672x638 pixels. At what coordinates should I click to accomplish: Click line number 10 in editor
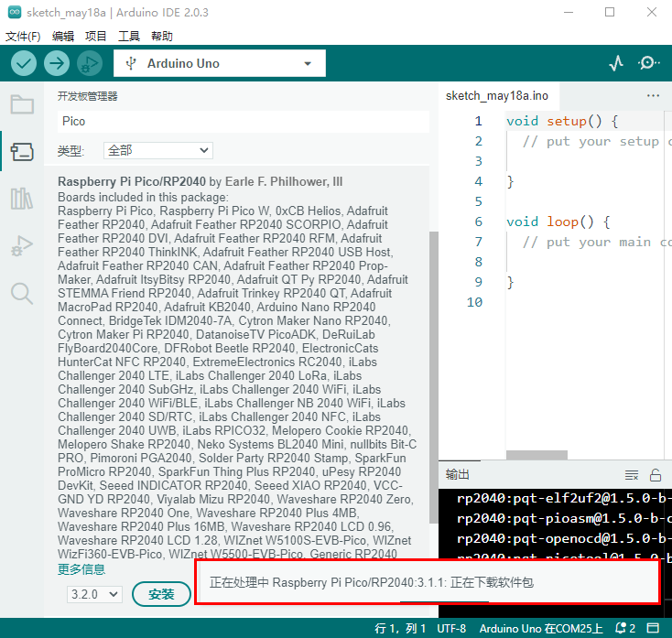474,302
